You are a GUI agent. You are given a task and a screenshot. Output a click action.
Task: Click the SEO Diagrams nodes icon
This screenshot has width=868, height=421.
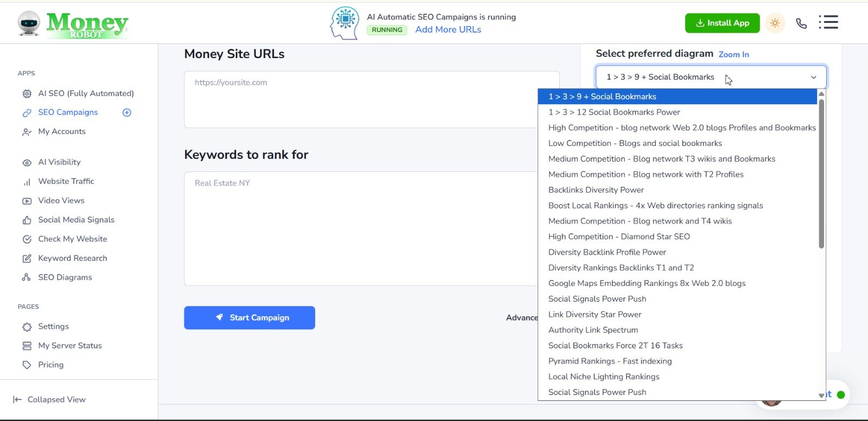tap(27, 278)
